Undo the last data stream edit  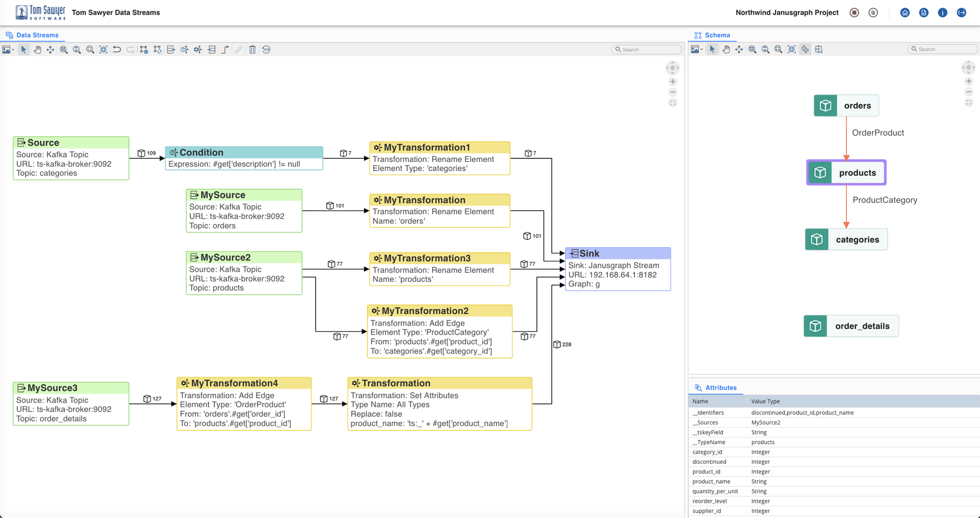click(117, 50)
